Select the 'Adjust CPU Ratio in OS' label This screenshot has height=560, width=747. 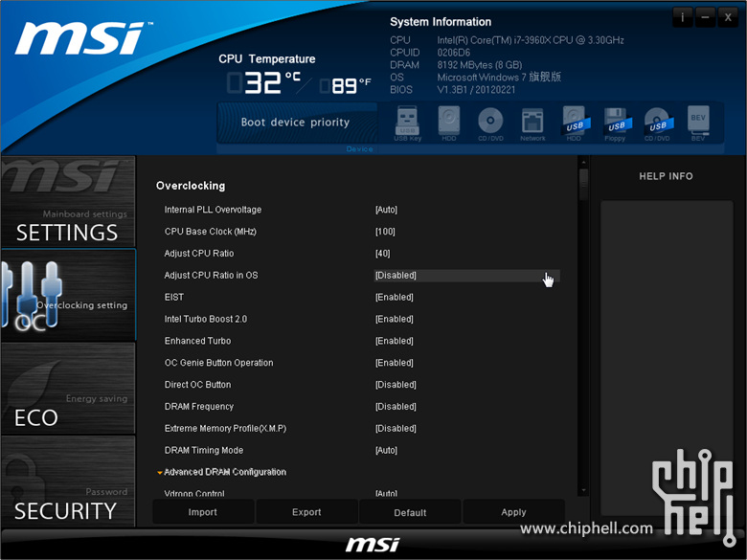pos(211,276)
